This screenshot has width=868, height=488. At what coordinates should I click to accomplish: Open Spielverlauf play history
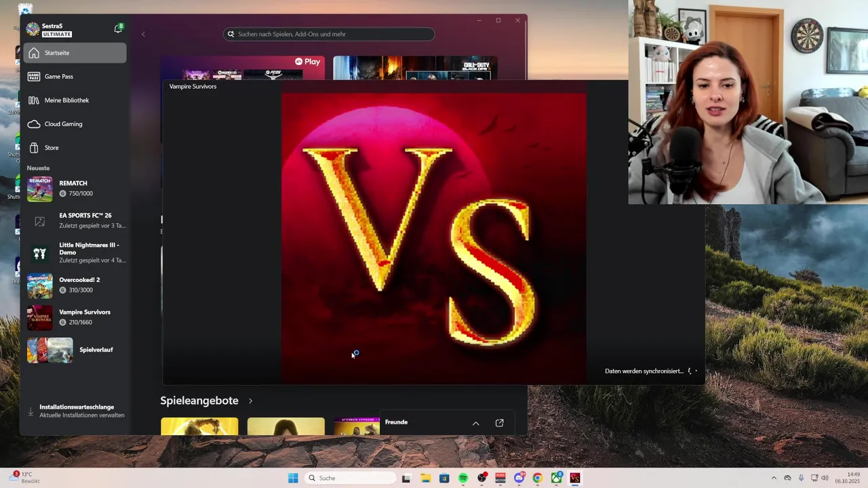click(76, 350)
